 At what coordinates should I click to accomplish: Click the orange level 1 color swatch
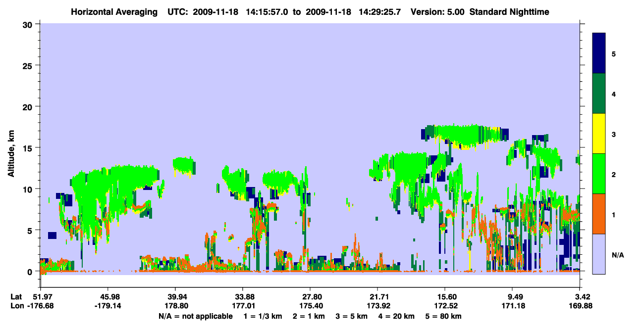tap(599, 214)
